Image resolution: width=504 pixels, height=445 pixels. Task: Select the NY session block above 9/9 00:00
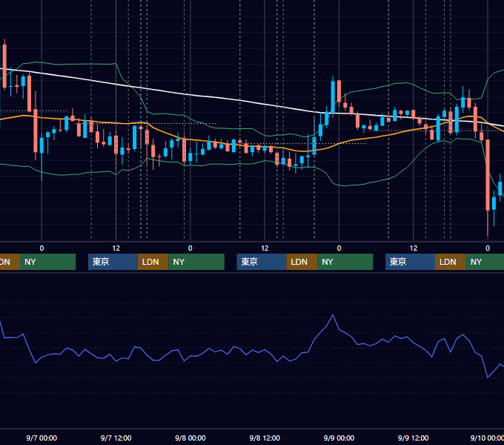tap(345, 262)
